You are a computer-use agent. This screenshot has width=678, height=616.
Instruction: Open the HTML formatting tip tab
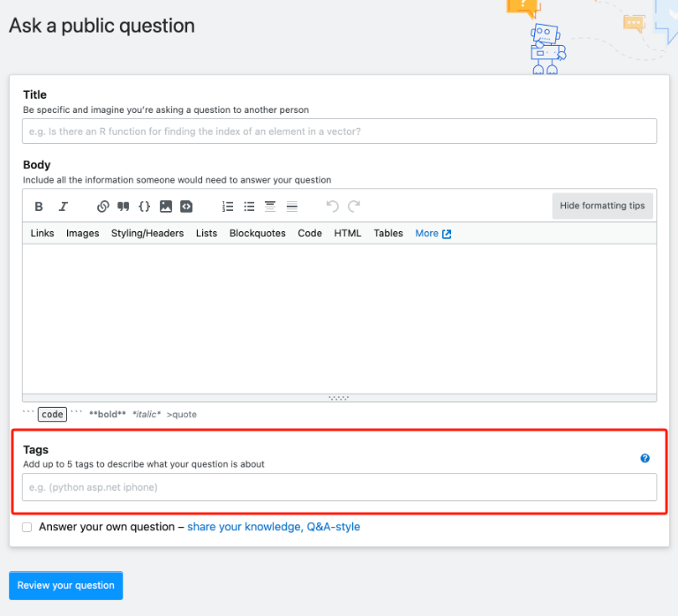click(347, 234)
